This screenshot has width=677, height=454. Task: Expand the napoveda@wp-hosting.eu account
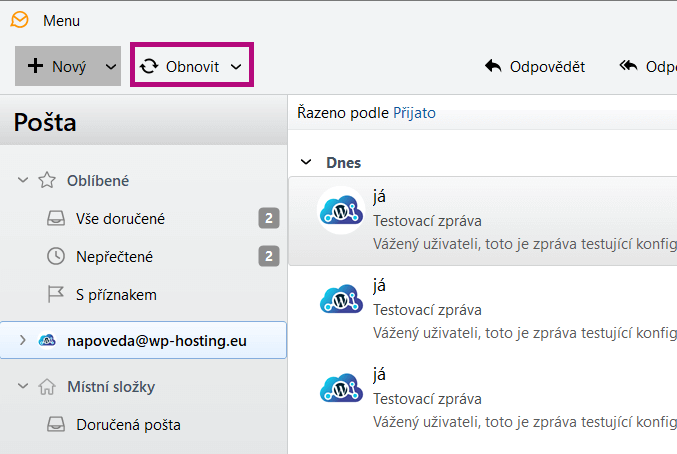click(23, 340)
